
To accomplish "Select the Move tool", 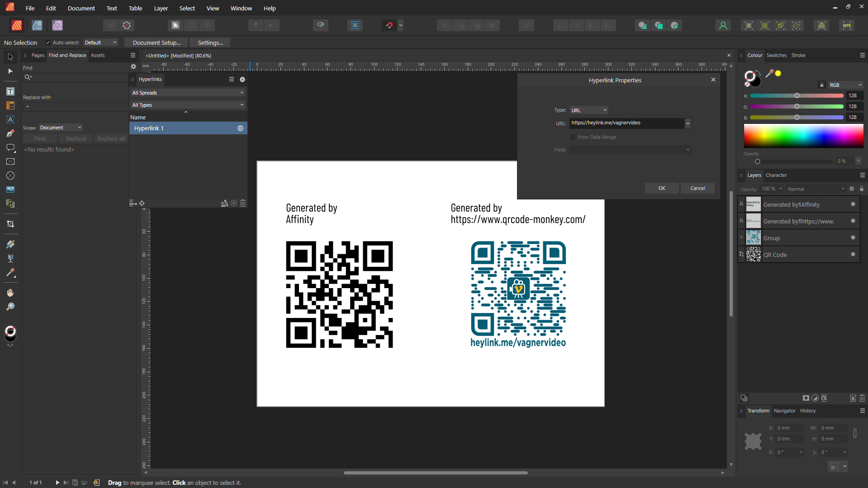I will (x=10, y=57).
